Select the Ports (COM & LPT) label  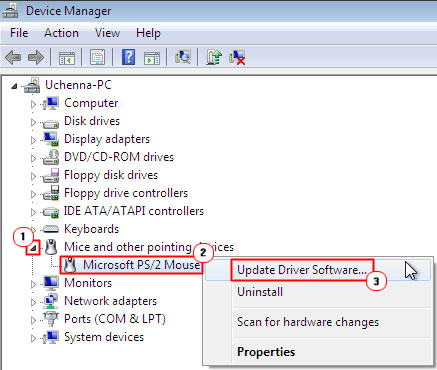pos(115,319)
